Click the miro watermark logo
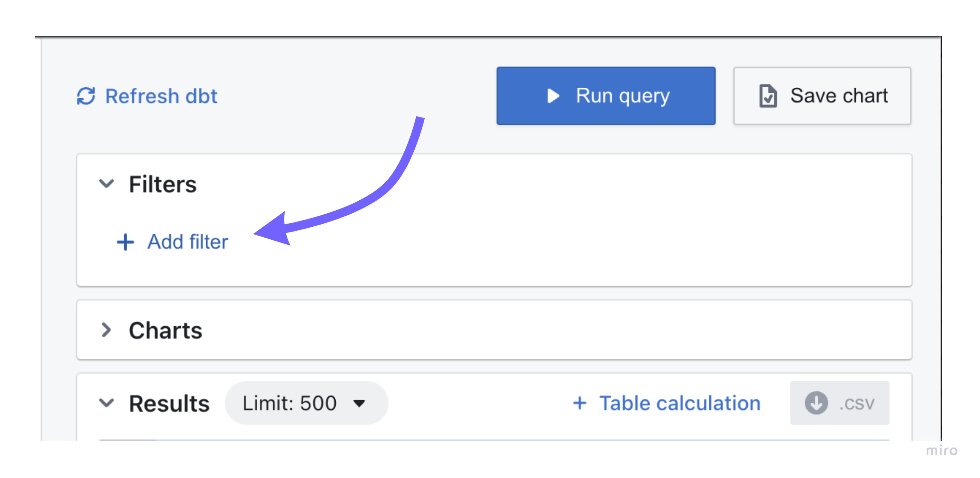 pos(942,450)
